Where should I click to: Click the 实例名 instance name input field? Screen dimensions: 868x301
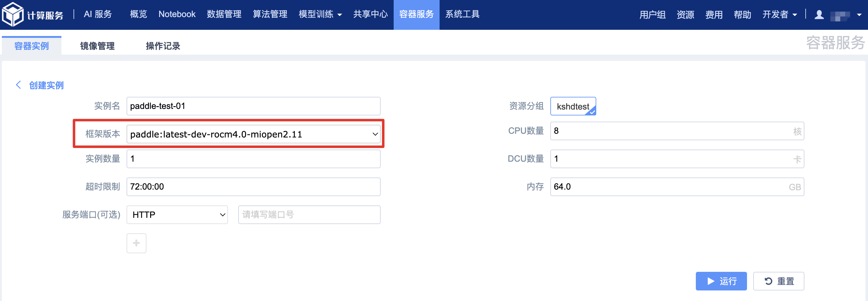[x=253, y=106]
